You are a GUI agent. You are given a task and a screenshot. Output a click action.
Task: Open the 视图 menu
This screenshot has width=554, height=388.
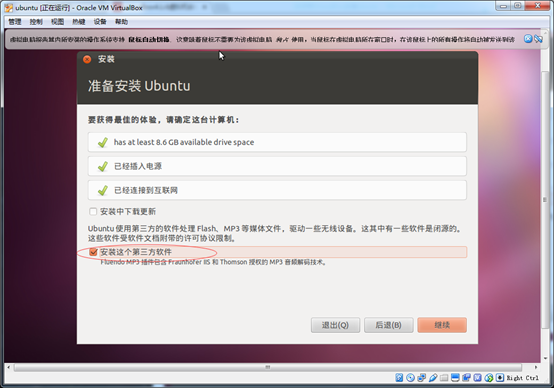[x=58, y=22]
